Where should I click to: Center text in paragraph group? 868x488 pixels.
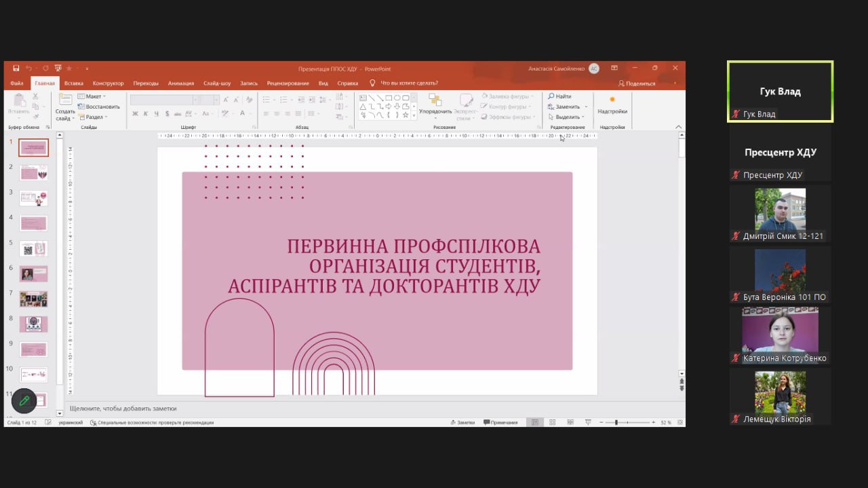coord(277,113)
